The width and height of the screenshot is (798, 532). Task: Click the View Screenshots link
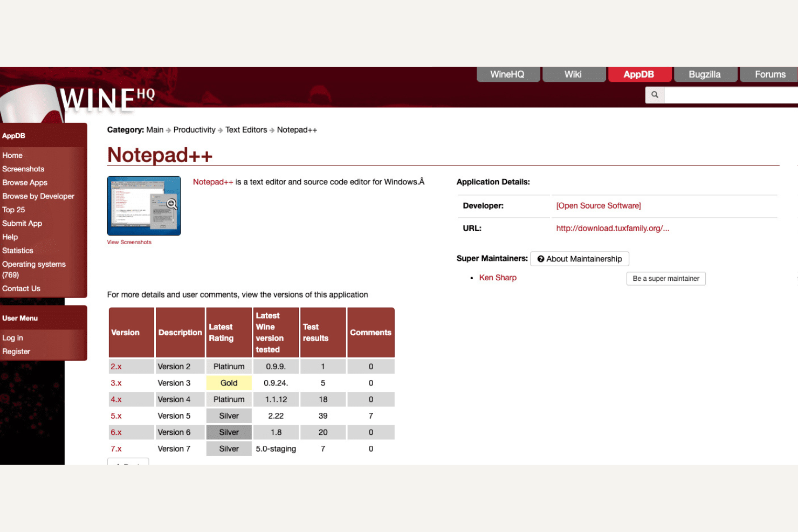coord(129,242)
